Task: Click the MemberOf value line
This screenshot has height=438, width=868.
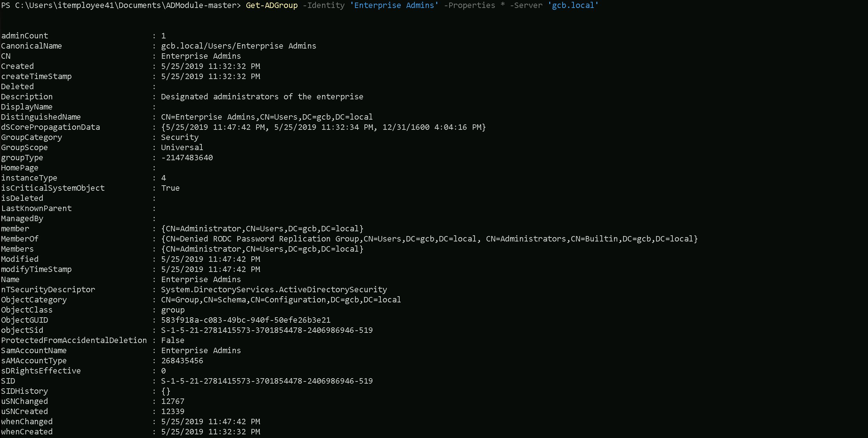Action: point(429,239)
